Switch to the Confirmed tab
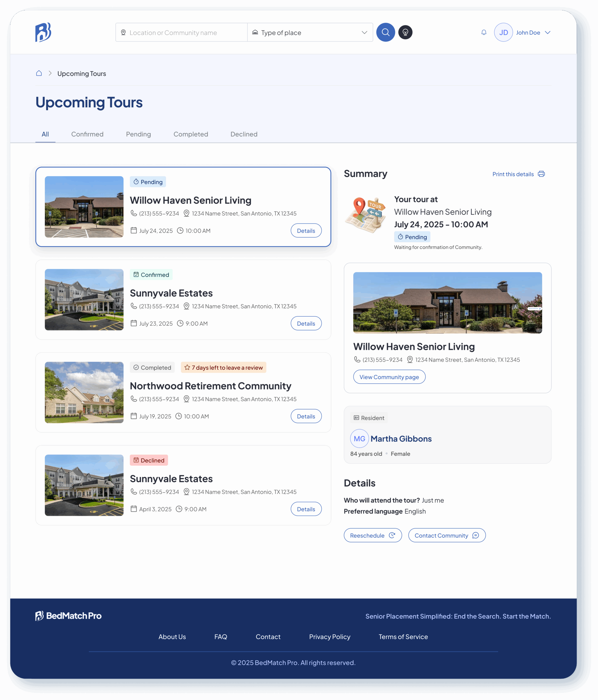This screenshot has height=700, width=598. coord(87,134)
